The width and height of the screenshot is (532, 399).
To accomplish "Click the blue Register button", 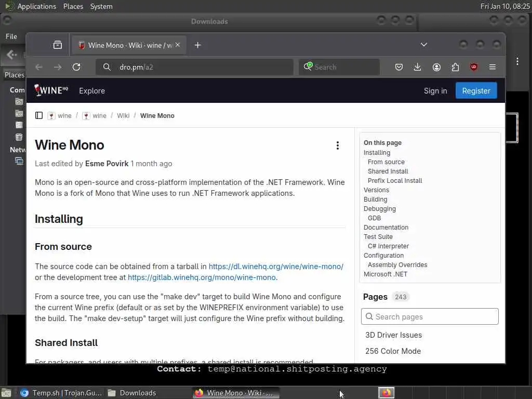I will 476,90.
